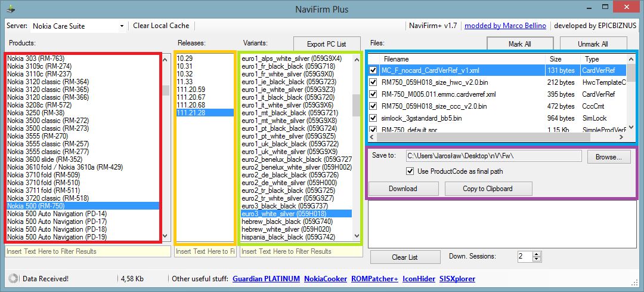Select variant hispania_black_black (059G742)
Image resolution: width=644 pixels, height=292 pixels.
click(x=296, y=237)
